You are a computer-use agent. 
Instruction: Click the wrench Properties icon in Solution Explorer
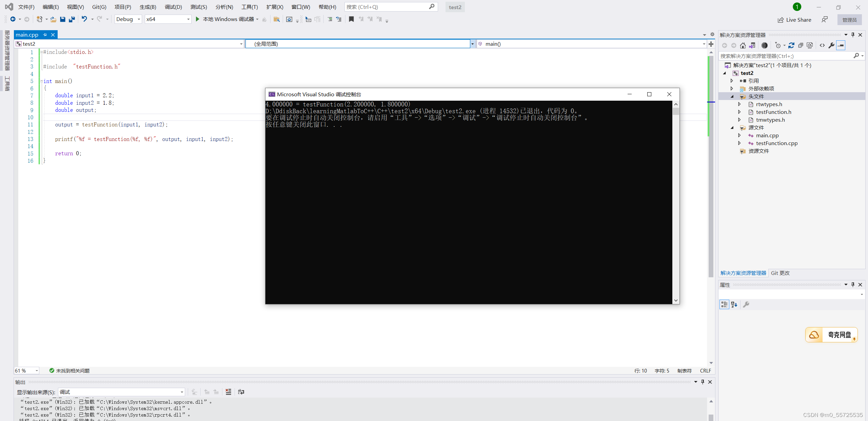click(831, 45)
